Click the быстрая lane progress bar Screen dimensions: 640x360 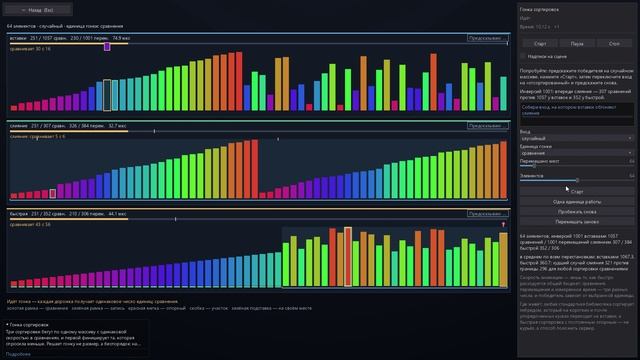coord(258,219)
